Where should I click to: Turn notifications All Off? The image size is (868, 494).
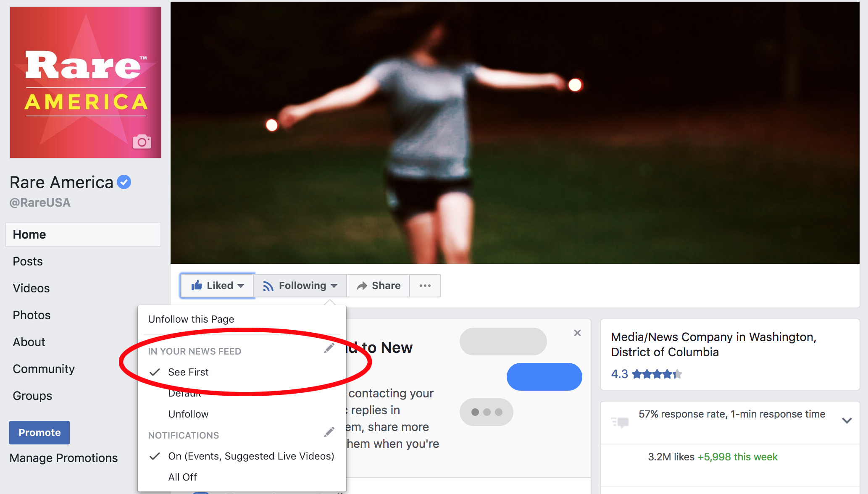tap(182, 477)
